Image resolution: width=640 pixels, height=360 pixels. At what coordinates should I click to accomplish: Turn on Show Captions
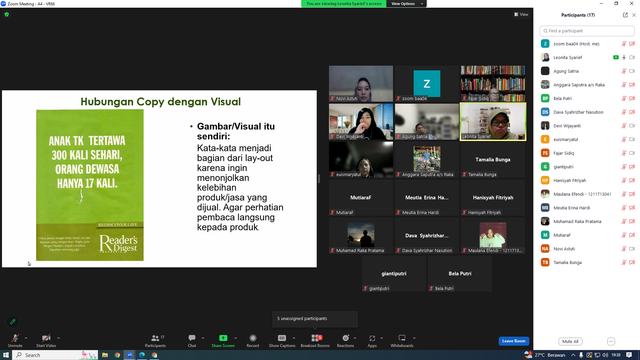click(282, 340)
